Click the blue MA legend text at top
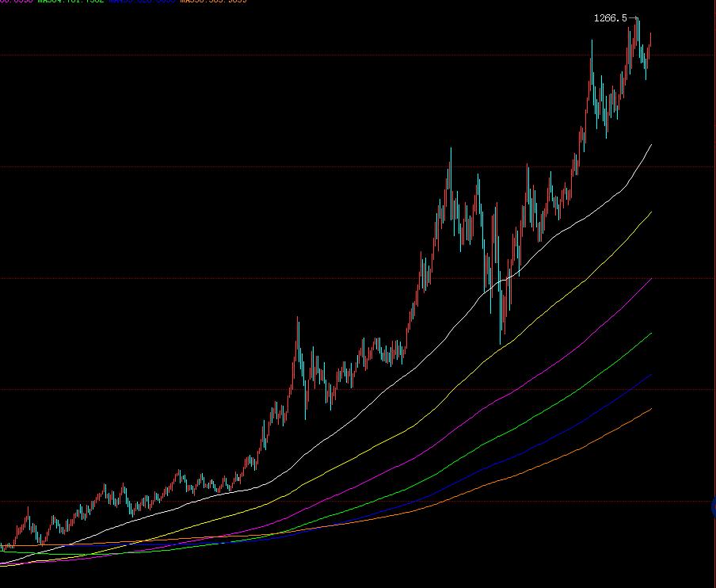Image resolution: width=716 pixels, height=588 pixels. 143,2
